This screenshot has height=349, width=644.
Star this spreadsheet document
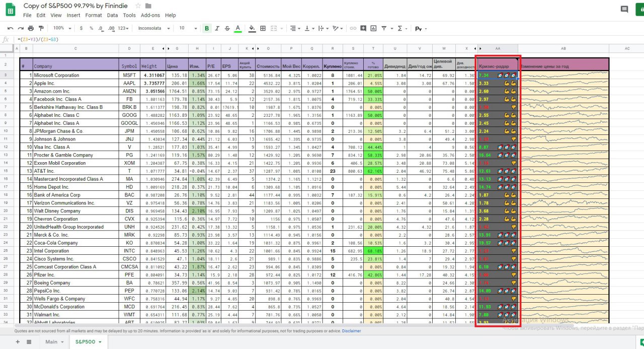tap(138, 6)
